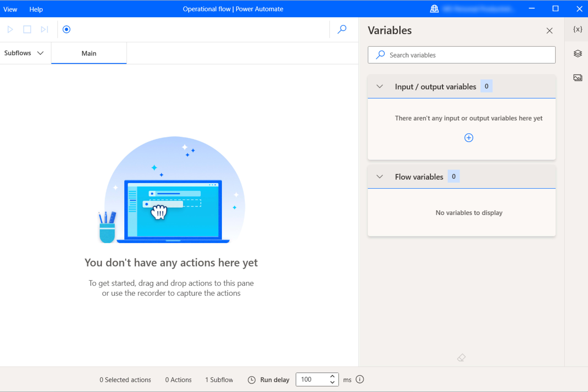Click the eraser clear icon
This screenshot has width=588, height=392.
click(x=461, y=358)
